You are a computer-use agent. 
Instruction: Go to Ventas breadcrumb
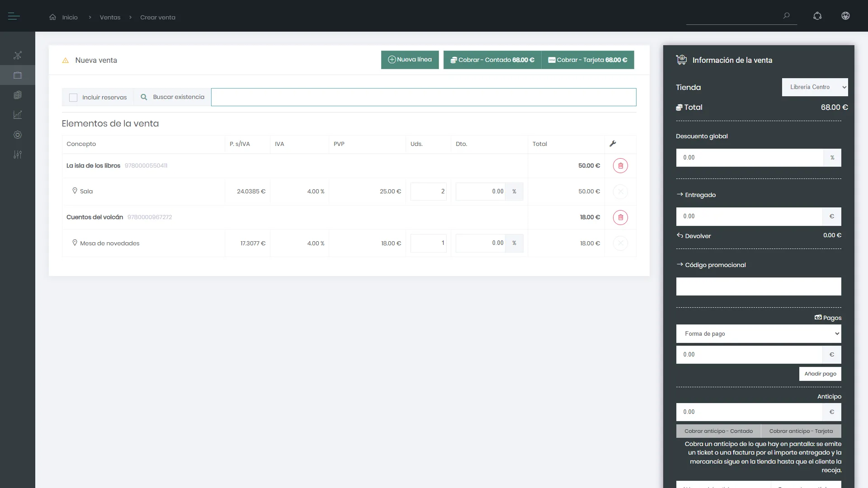(x=110, y=17)
